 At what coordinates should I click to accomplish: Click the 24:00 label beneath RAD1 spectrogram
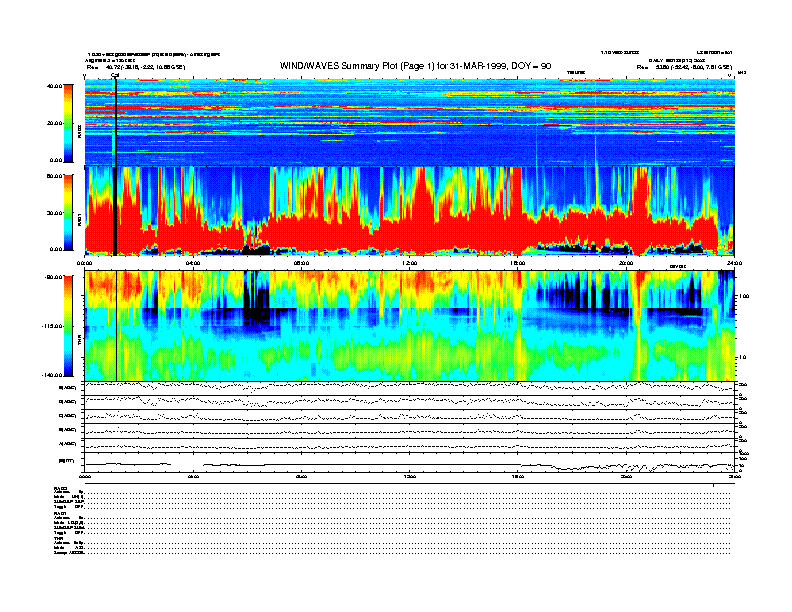pos(734,263)
